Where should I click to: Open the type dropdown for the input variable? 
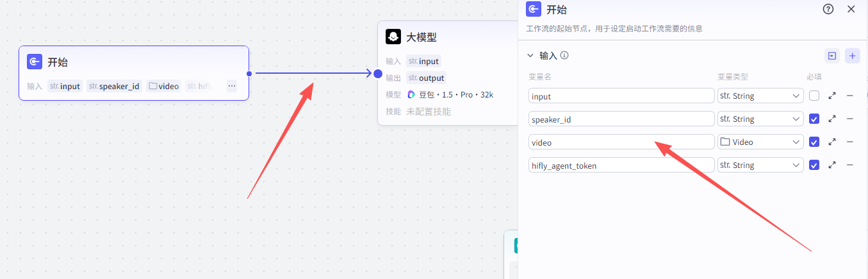[x=760, y=96]
